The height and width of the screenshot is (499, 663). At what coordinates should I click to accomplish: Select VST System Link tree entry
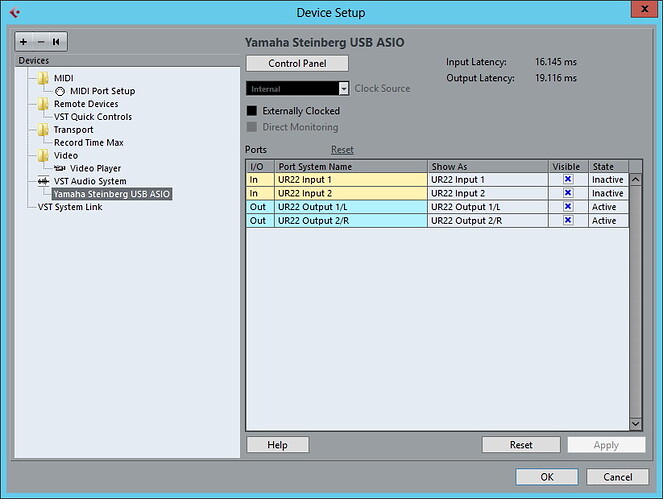[x=70, y=207]
